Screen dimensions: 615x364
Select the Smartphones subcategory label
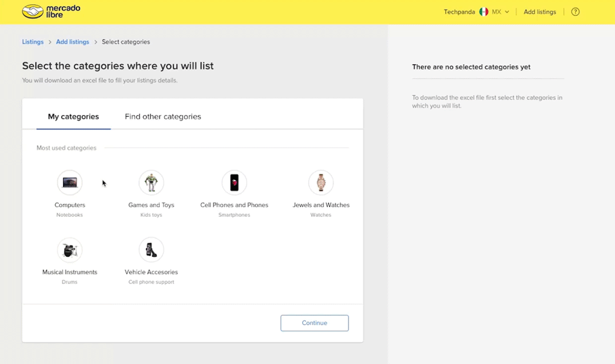pos(234,215)
